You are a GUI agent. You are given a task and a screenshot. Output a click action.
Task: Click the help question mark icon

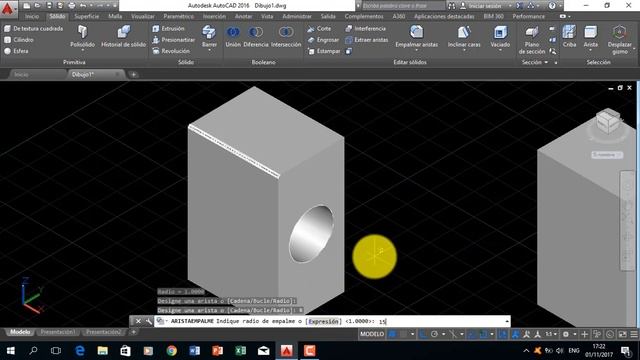pos(552,6)
